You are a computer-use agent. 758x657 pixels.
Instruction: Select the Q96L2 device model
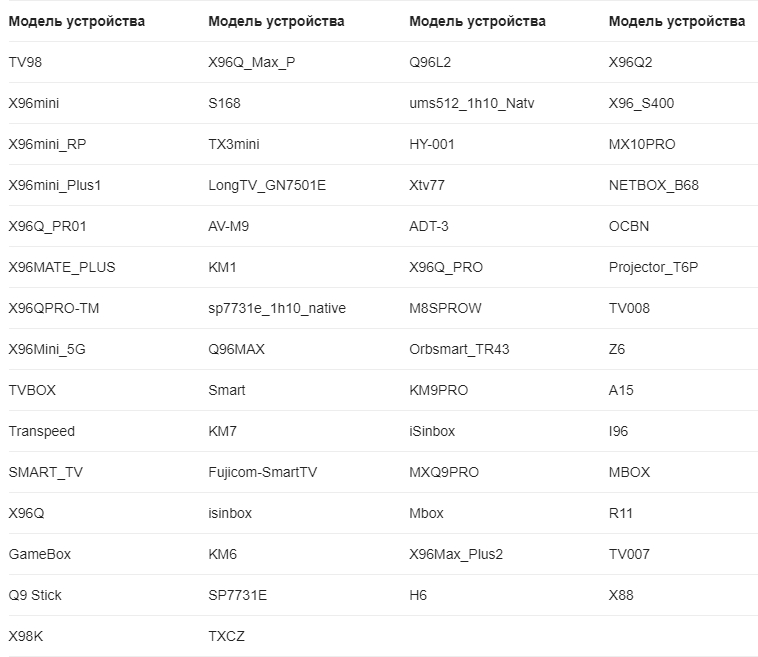coord(430,62)
